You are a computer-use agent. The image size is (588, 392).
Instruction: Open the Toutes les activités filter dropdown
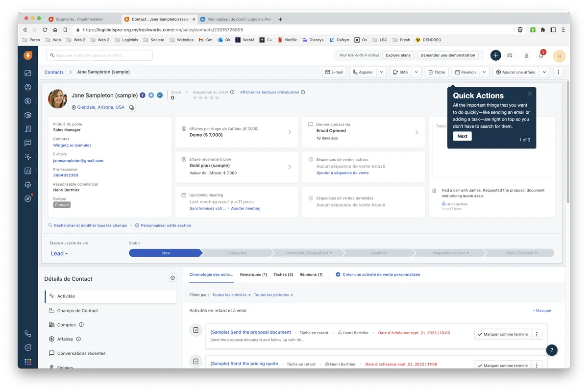231,295
